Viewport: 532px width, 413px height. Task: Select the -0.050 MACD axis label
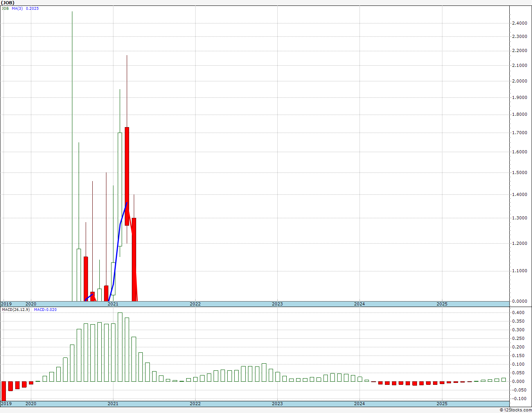(x=518, y=390)
